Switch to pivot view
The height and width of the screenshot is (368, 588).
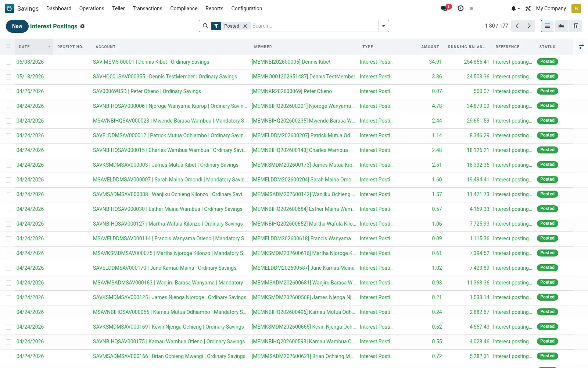(576, 26)
